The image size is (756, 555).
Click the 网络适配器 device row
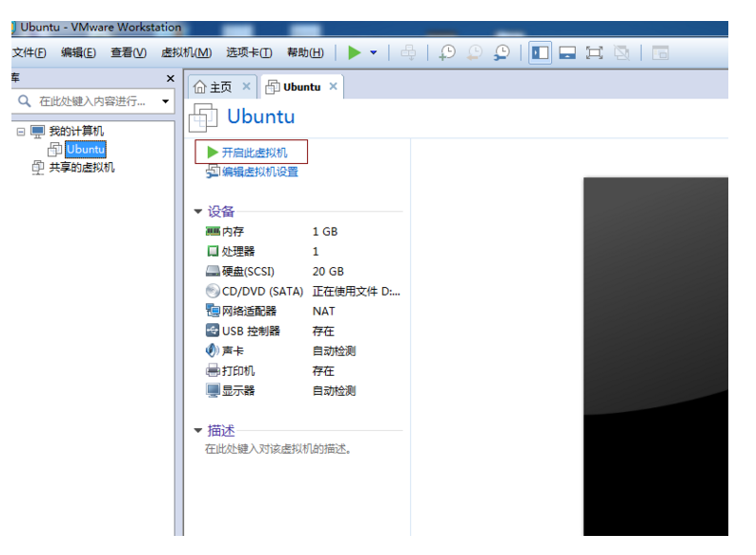303,311
